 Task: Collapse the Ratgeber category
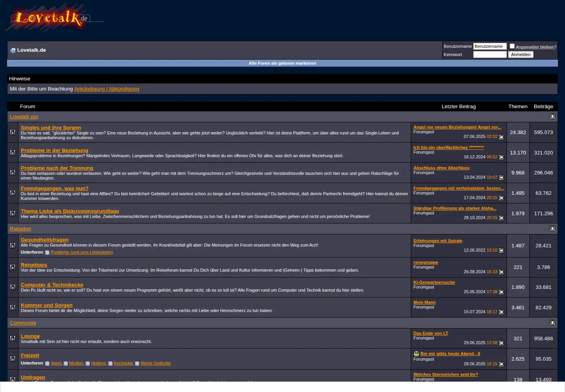click(x=552, y=229)
